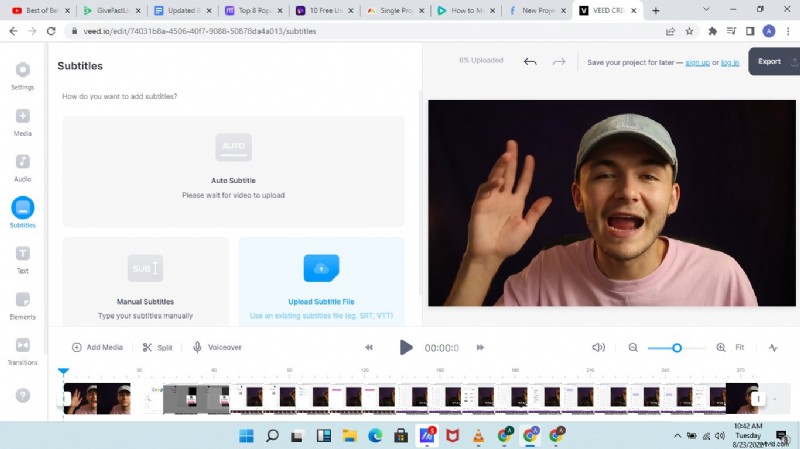Screen dimensions: 800x449
Task: Skip forward with fast-forward button
Action: [480, 347]
